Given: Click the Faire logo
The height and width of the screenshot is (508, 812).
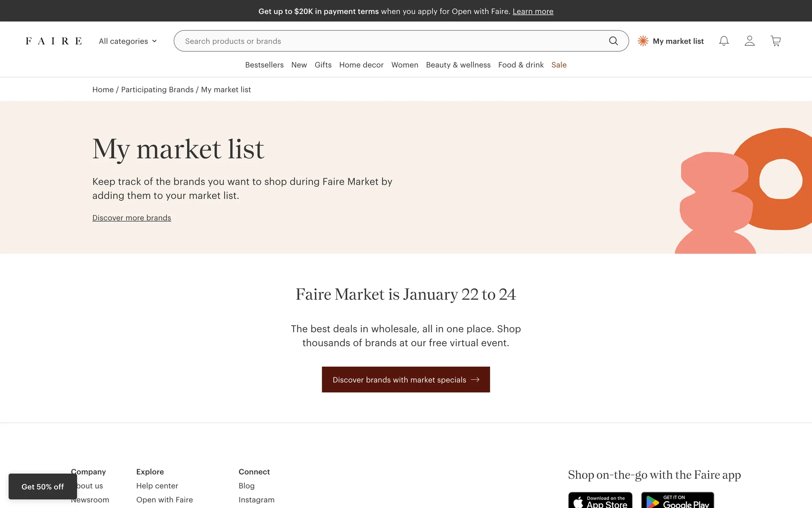Looking at the screenshot, I should (x=54, y=41).
